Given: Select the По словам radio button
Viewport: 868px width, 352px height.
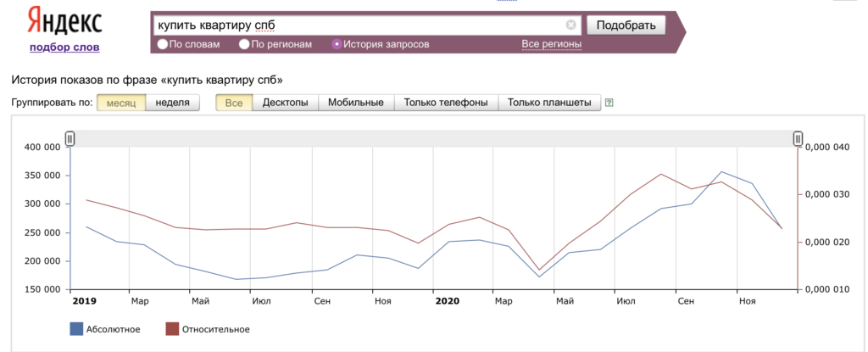Looking at the screenshot, I should (x=163, y=44).
